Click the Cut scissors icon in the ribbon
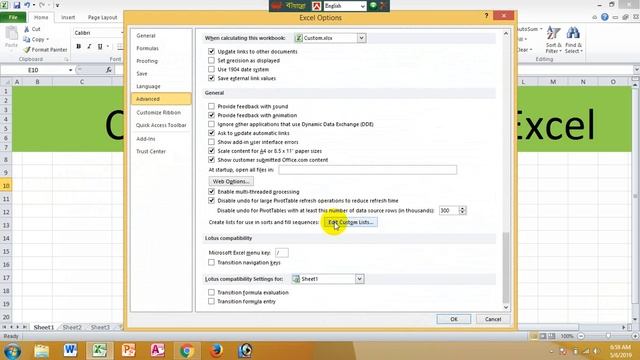Viewport: 640px width, 360px height. 27,29
